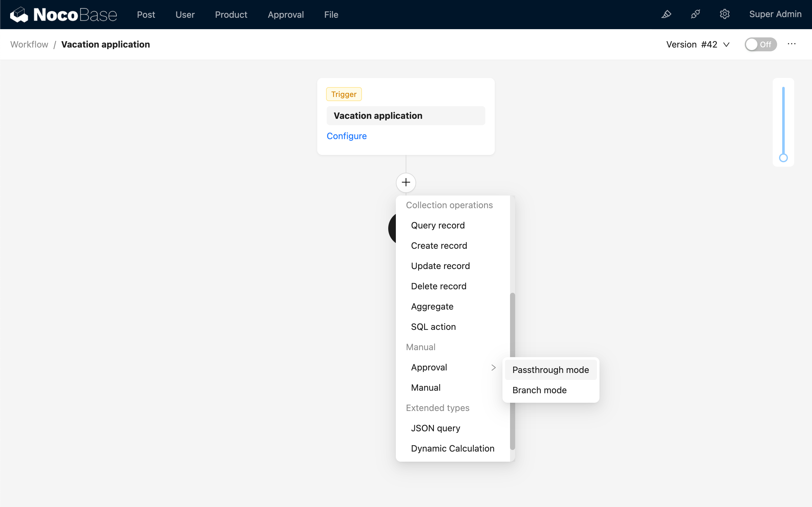Open the settings gear icon

[725, 15]
